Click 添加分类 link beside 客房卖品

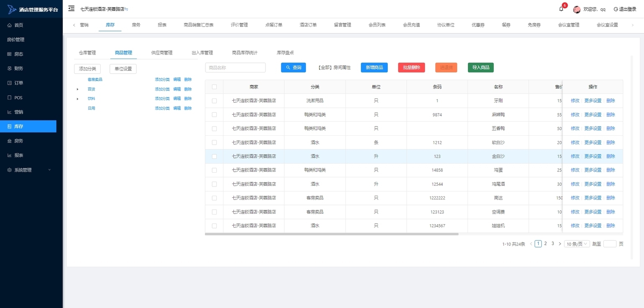pyautogui.click(x=162, y=80)
